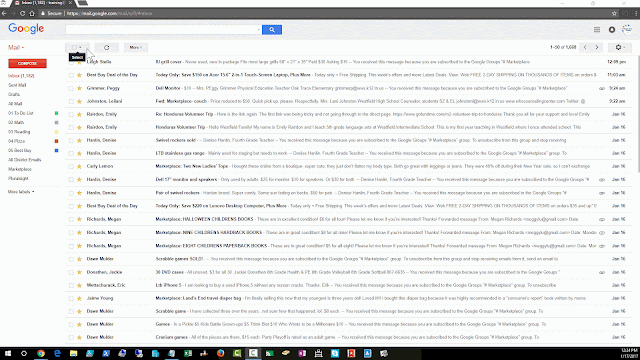The image size is (640, 360).
Task: Open the Drafts folder
Action: pos(14,94)
